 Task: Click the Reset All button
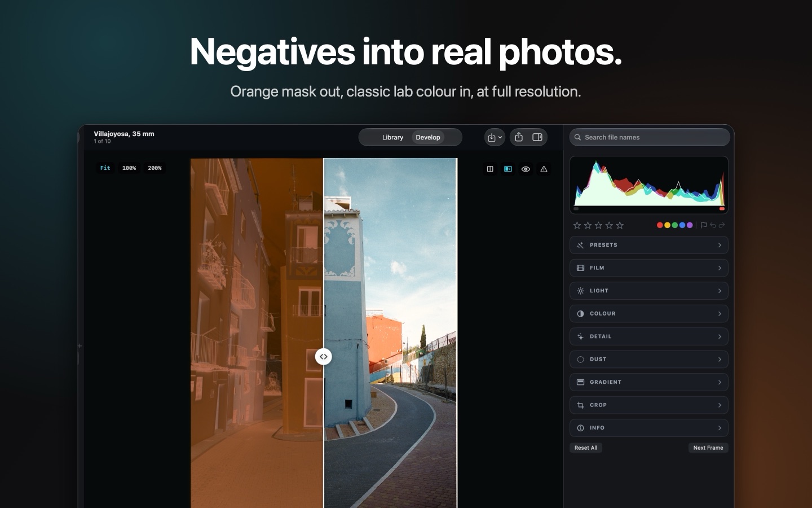click(586, 448)
